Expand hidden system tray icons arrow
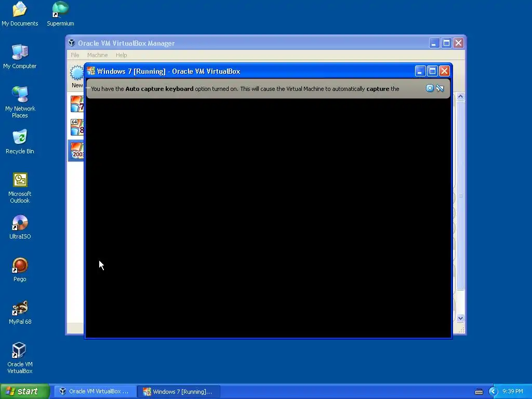Viewport: 532px width, 399px height. click(x=493, y=392)
